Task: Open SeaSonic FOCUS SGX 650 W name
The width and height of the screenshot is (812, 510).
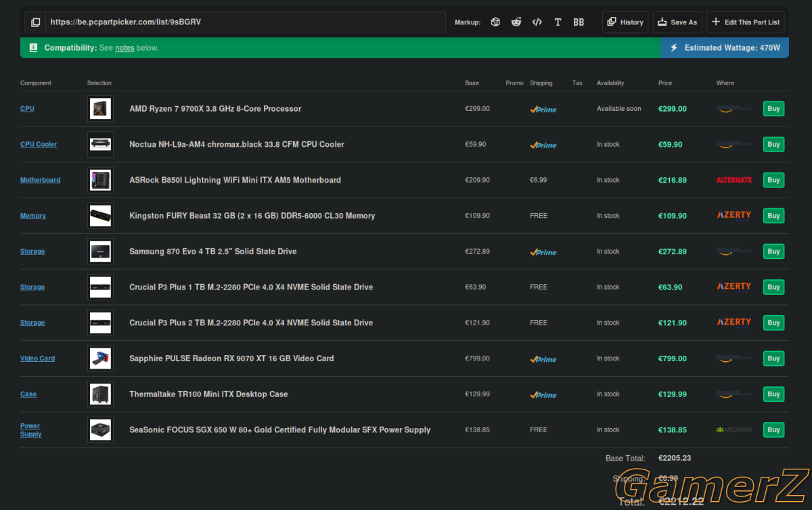Action: 279,430
